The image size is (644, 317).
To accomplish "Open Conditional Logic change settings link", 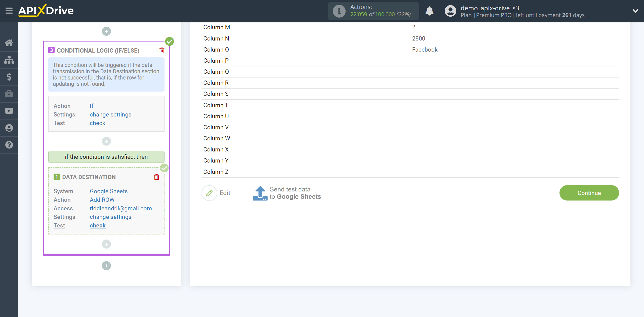I will coord(110,114).
